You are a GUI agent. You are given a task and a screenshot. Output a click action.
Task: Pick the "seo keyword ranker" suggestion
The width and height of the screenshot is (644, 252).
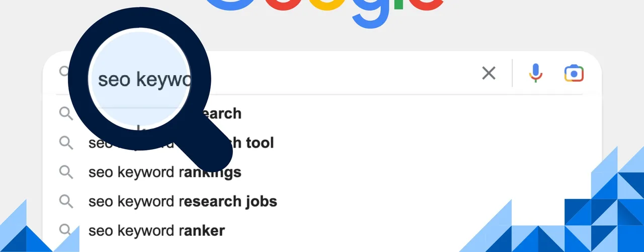[156, 231]
